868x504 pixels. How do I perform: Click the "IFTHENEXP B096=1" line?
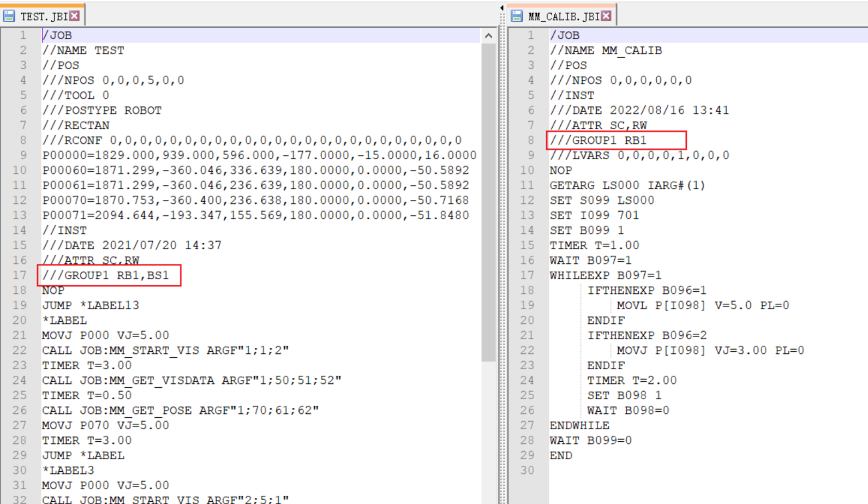tap(647, 291)
